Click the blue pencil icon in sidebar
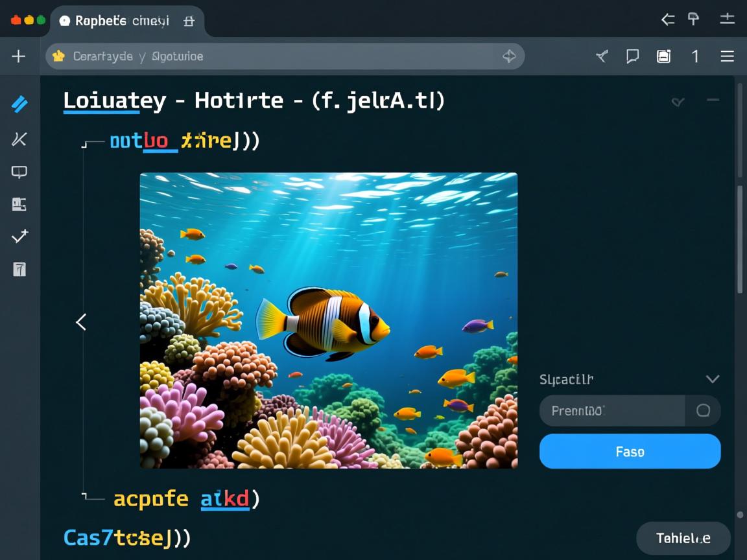 click(x=19, y=104)
